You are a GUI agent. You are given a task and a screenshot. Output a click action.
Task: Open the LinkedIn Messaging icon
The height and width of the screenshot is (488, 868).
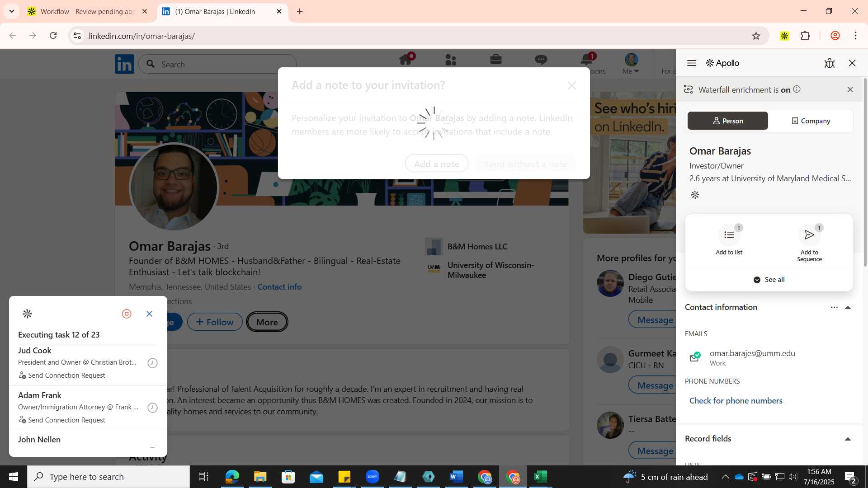pyautogui.click(x=541, y=60)
